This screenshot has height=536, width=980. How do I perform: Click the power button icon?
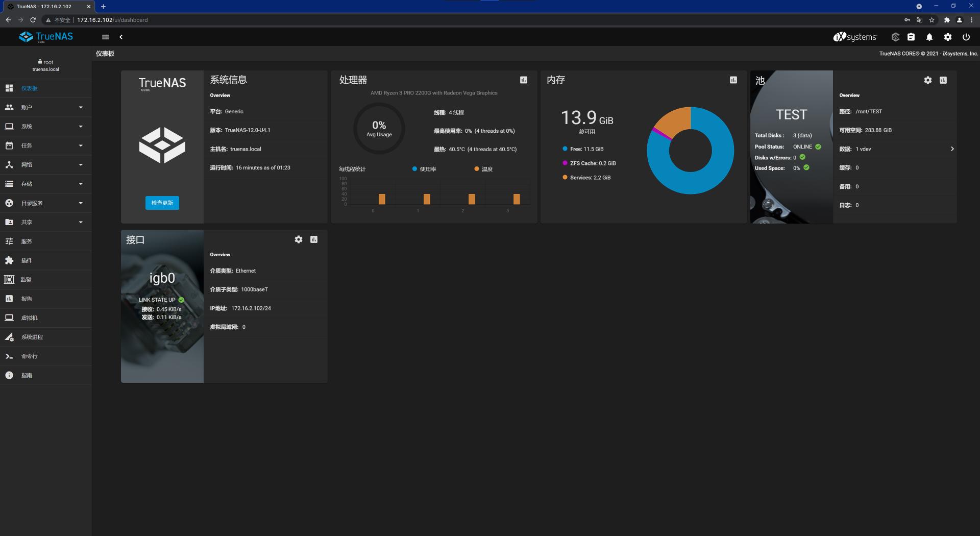click(966, 37)
